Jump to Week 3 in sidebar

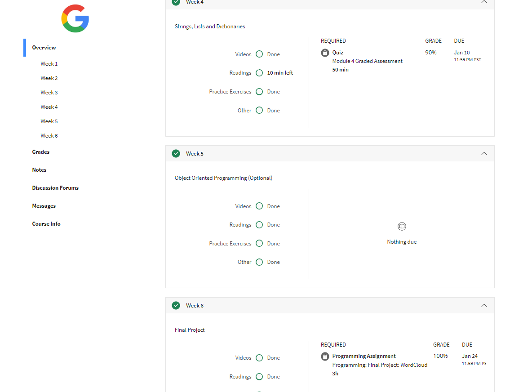[x=49, y=93]
